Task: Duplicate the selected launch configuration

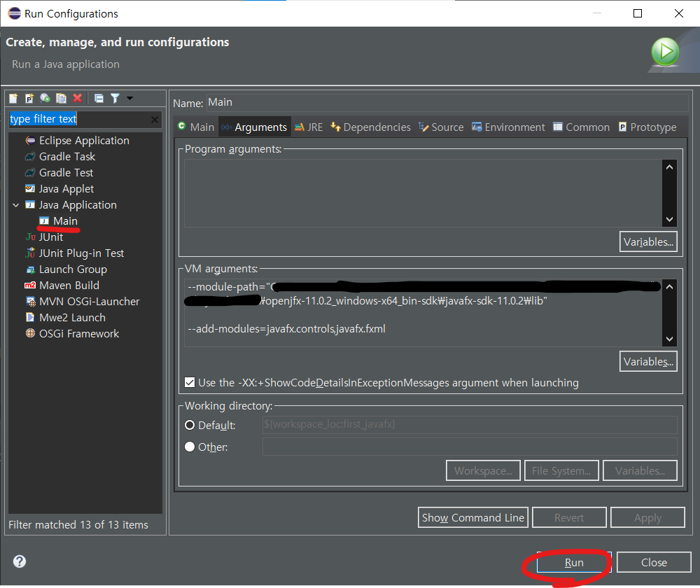Action: [61, 98]
